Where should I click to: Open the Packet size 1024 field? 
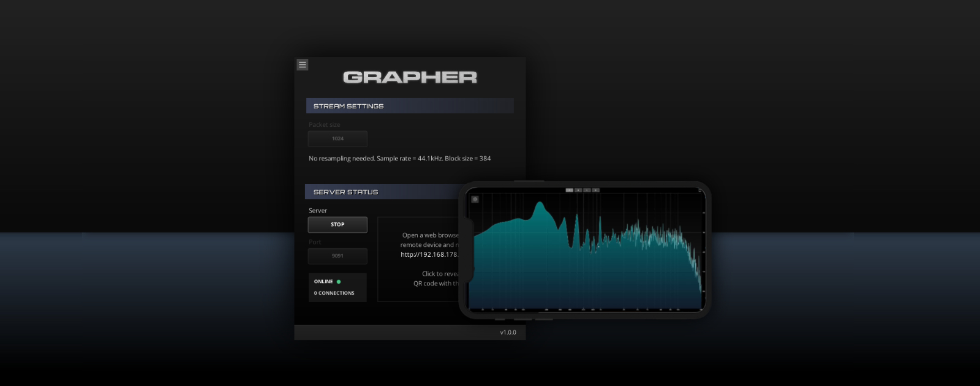[337, 139]
